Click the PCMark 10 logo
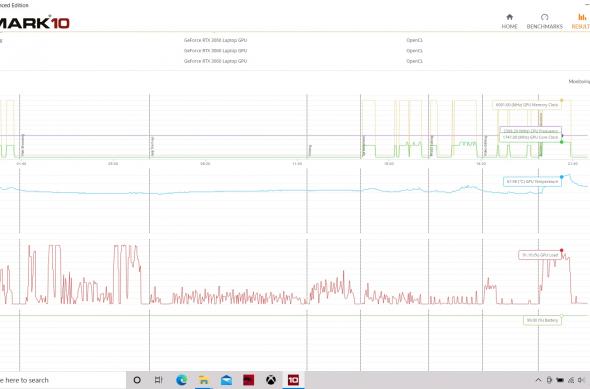The image size is (590, 389). 35,23
